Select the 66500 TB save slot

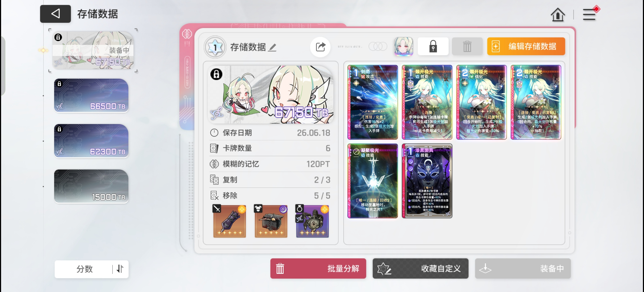(x=91, y=95)
